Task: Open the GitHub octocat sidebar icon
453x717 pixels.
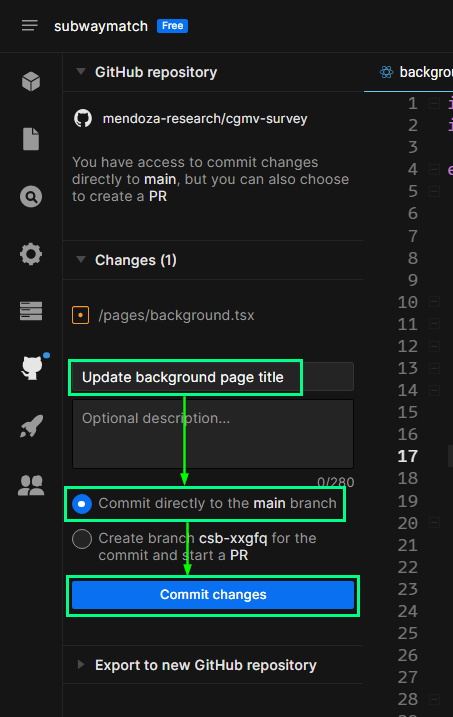Action: pos(32,368)
